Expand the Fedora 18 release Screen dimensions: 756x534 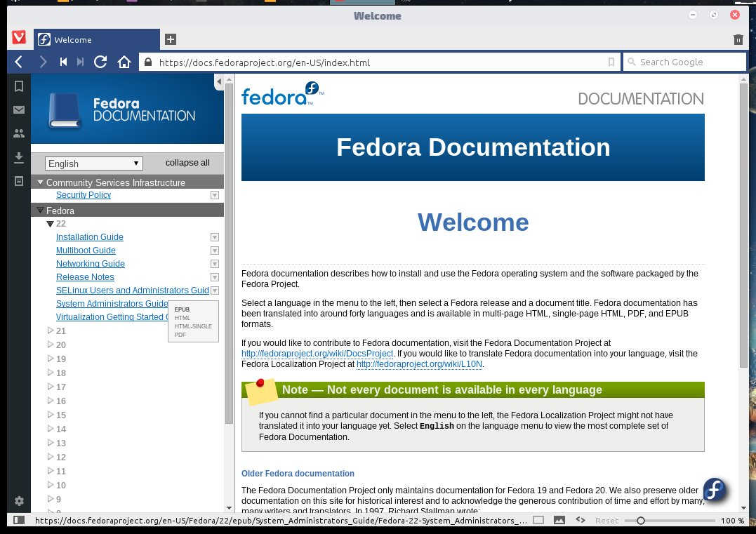50,373
